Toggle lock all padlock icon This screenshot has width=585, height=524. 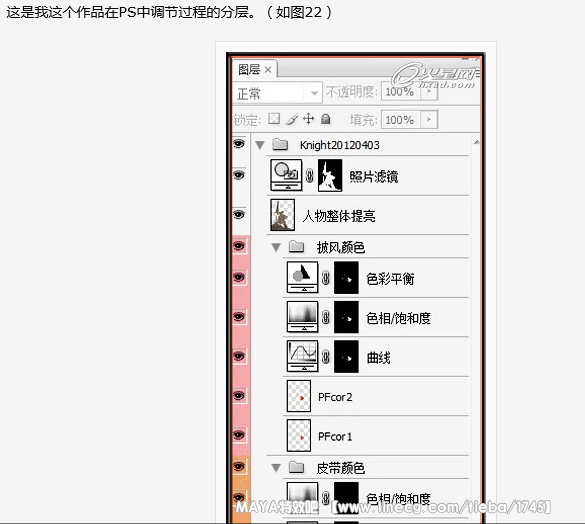tap(326, 119)
